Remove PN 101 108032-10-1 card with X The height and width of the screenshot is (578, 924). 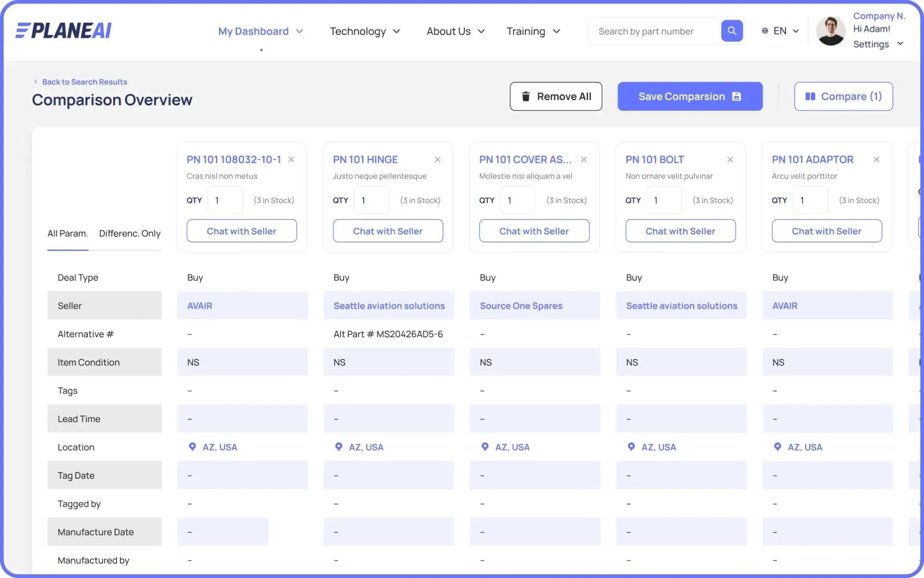[x=291, y=159]
